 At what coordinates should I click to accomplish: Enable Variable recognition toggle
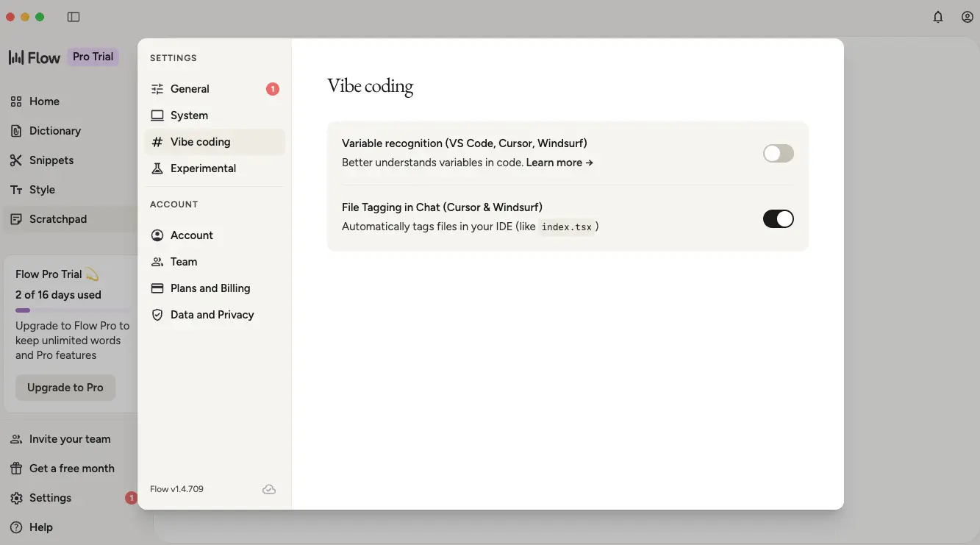(778, 153)
